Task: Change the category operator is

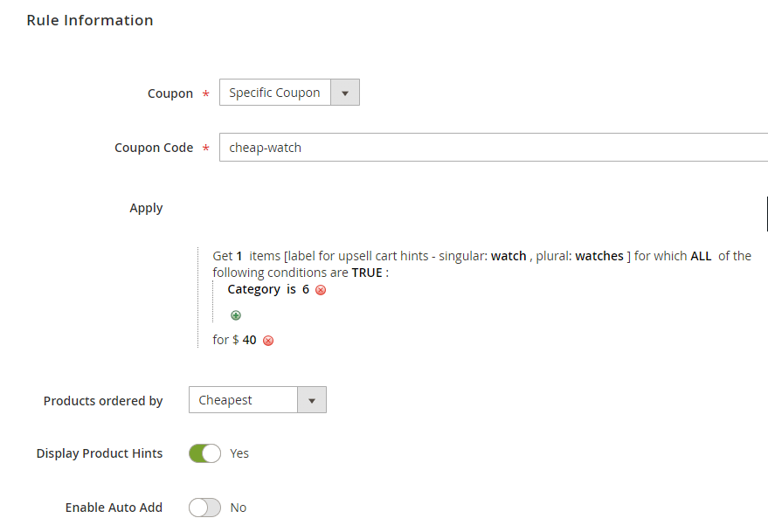Action: tap(291, 289)
